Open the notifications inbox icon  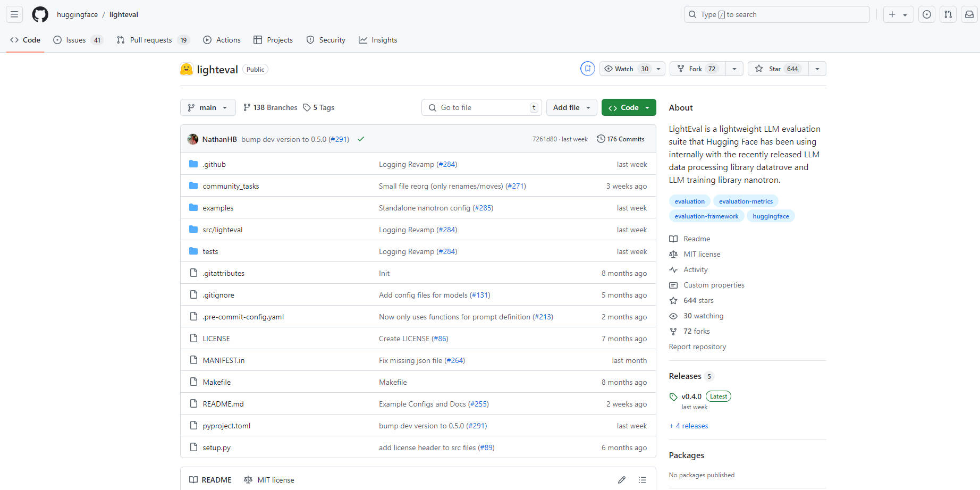pos(969,14)
